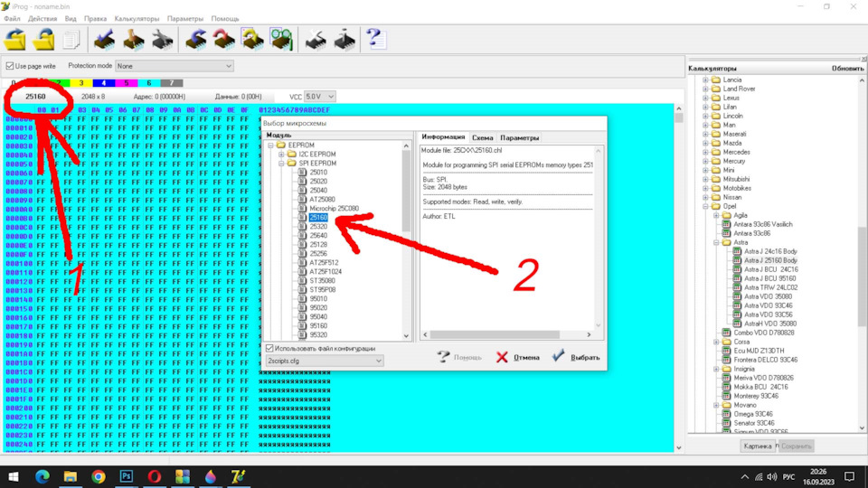Switch to the Схема tab
Screen dimensions: 868x488
coord(482,137)
